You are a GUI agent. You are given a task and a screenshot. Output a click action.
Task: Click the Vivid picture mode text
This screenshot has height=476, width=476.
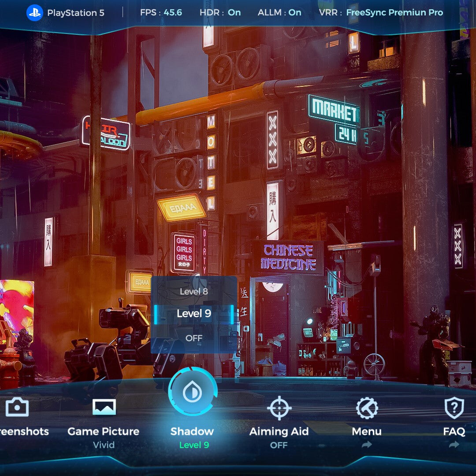[x=104, y=445]
